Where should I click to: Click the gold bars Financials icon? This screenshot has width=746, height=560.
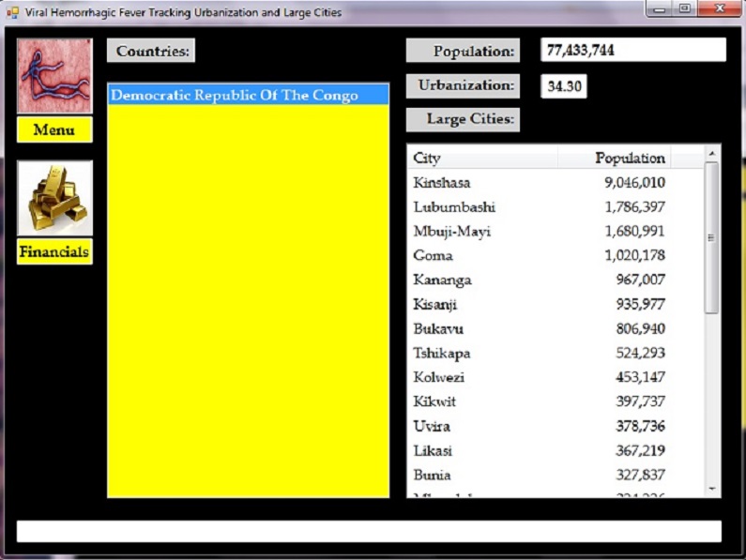pos(54,198)
